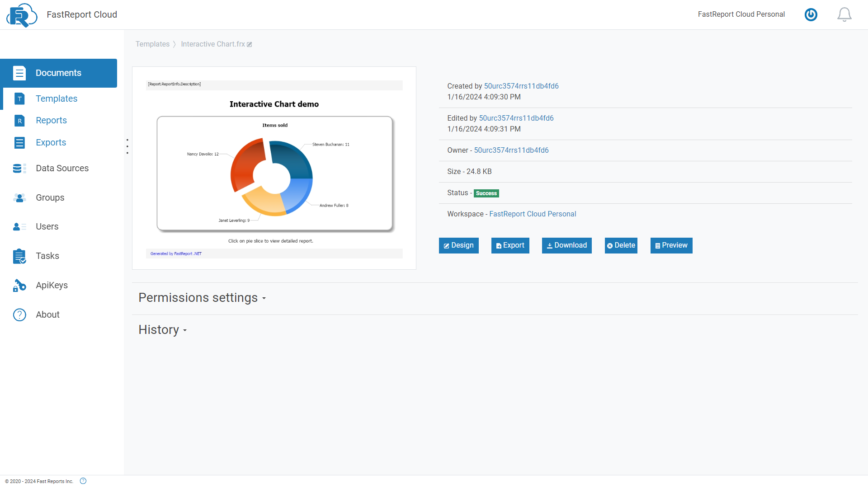The width and height of the screenshot is (868, 488).
Task: Open the FastReport Cloud Personal workspace link
Action: pos(533,214)
